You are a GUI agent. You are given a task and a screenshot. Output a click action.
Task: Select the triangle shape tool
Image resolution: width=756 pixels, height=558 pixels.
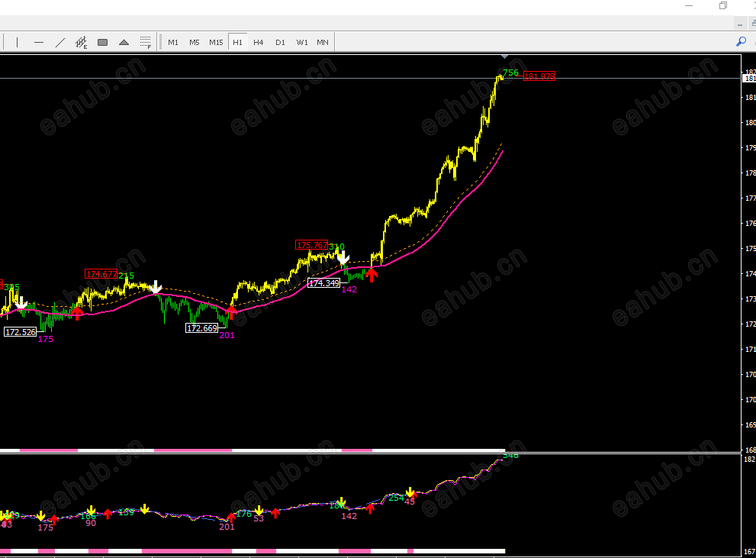coord(124,43)
